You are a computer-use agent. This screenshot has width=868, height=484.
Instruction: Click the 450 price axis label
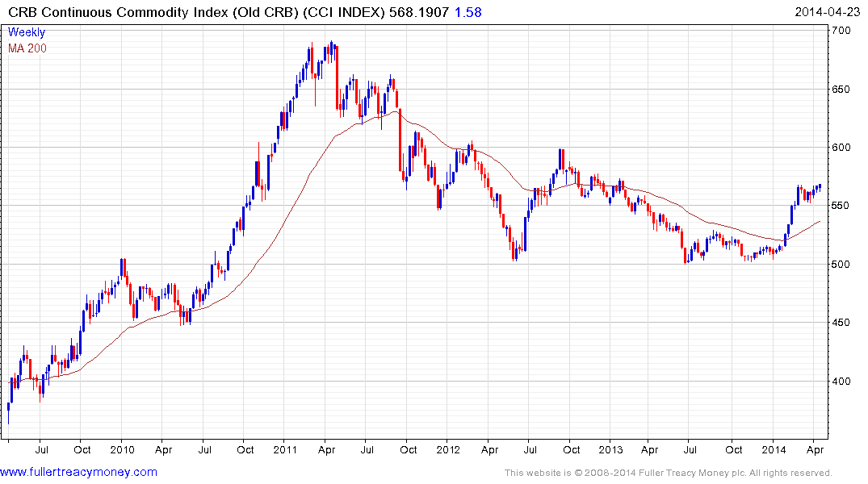(841, 323)
